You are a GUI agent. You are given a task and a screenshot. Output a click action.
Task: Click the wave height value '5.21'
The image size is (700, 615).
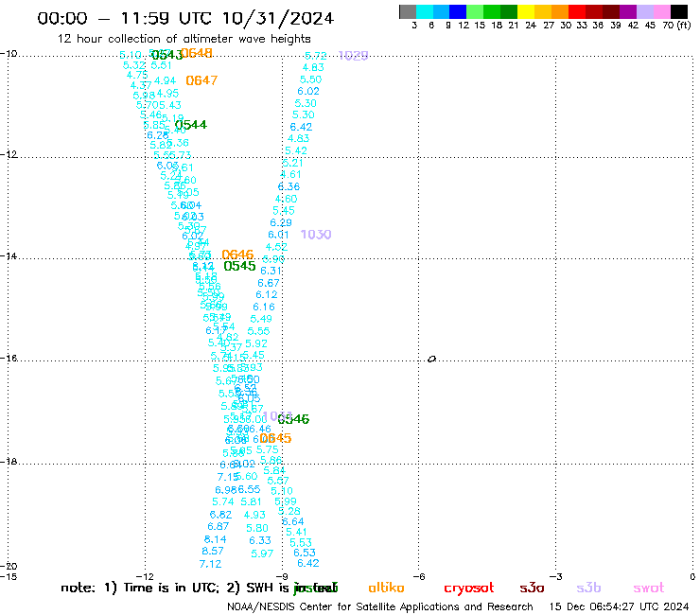[x=292, y=163]
